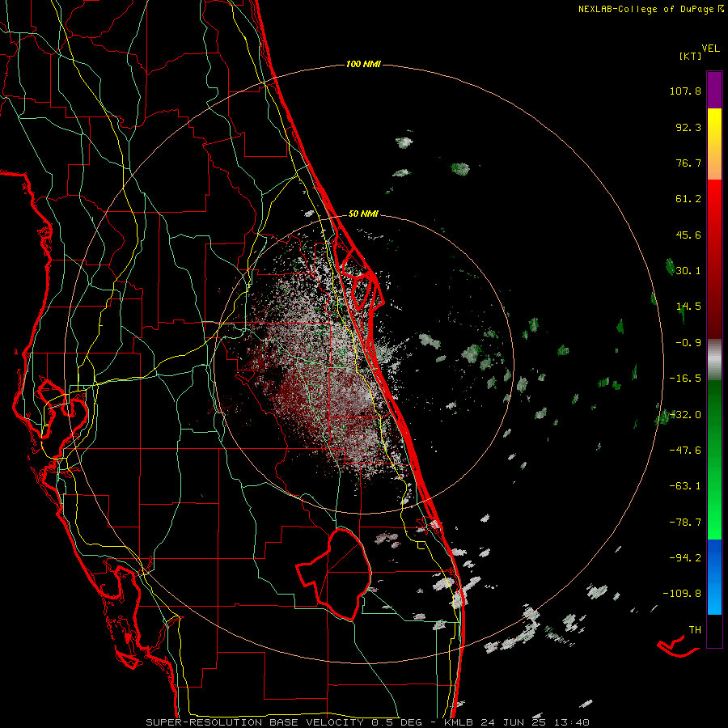728x728 pixels.
Task: Click the VEL legend heading
Action: tap(711, 49)
